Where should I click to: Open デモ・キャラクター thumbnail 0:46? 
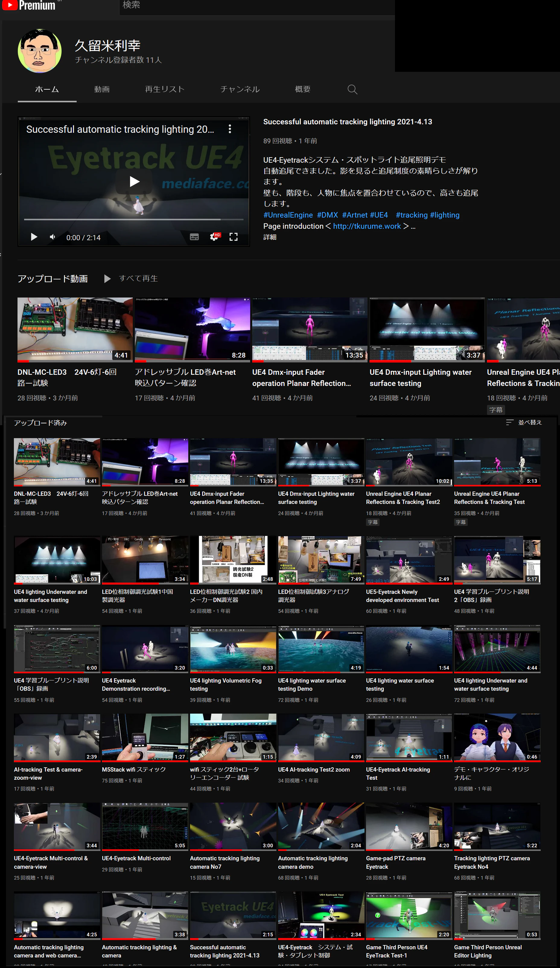pyautogui.click(x=497, y=737)
